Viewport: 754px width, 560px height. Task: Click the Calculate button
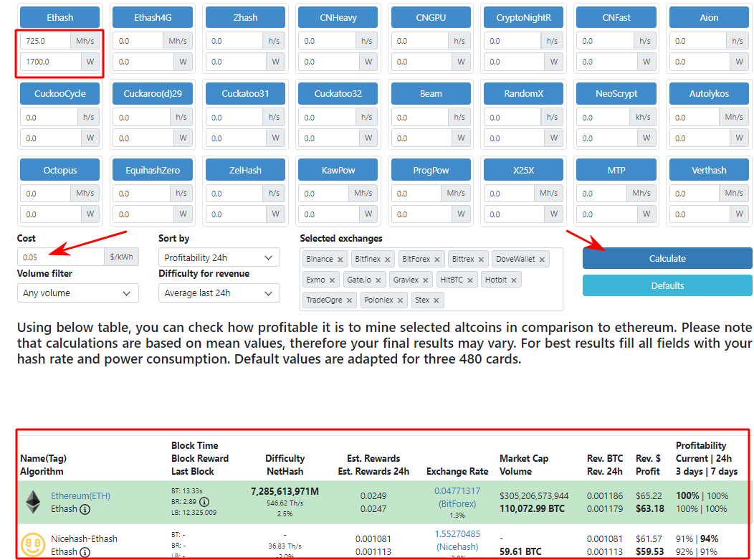pyautogui.click(x=667, y=258)
